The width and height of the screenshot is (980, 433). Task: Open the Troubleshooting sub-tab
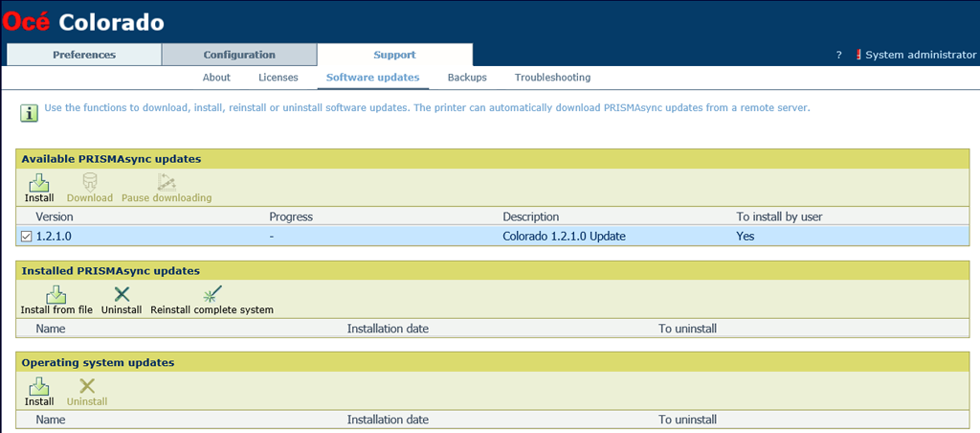click(x=552, y=78)
